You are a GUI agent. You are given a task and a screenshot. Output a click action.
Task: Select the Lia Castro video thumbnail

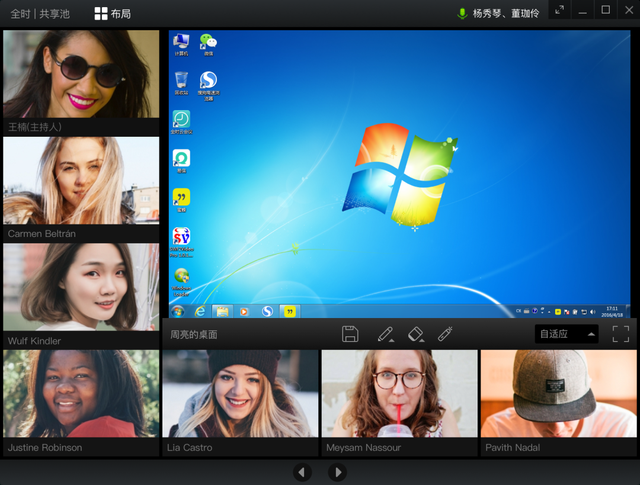240,394
